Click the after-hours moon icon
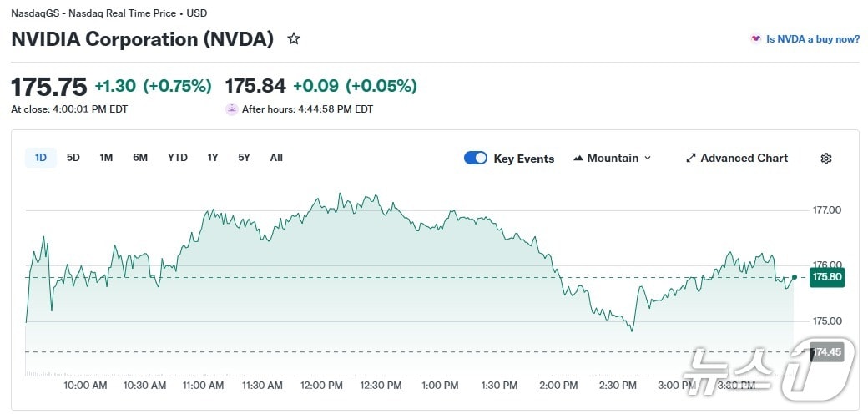The image size is (868, 414). tap(232, 109)
